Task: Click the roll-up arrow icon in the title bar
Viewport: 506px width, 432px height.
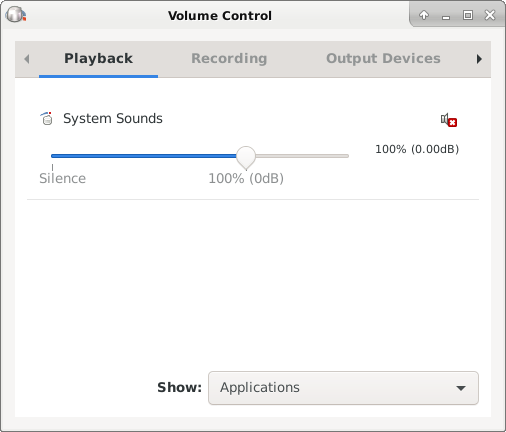Action: click(x=424, y=15)
